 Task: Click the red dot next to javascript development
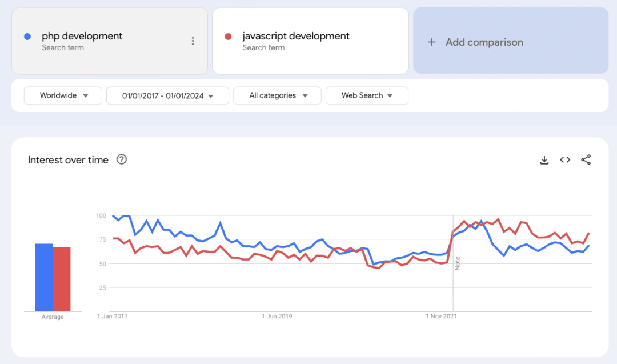228,37
